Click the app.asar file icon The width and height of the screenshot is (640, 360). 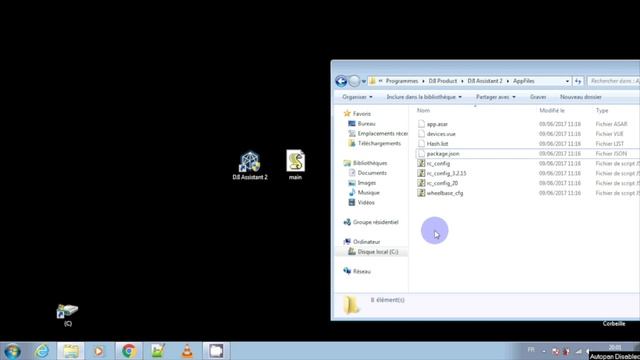coord(421,124)
